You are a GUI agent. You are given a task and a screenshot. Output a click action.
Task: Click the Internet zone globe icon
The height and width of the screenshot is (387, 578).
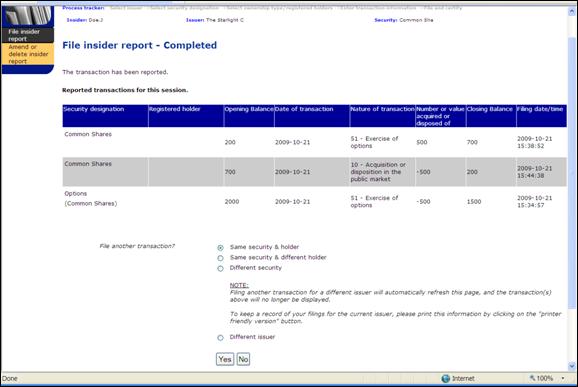tap(446, 379)
